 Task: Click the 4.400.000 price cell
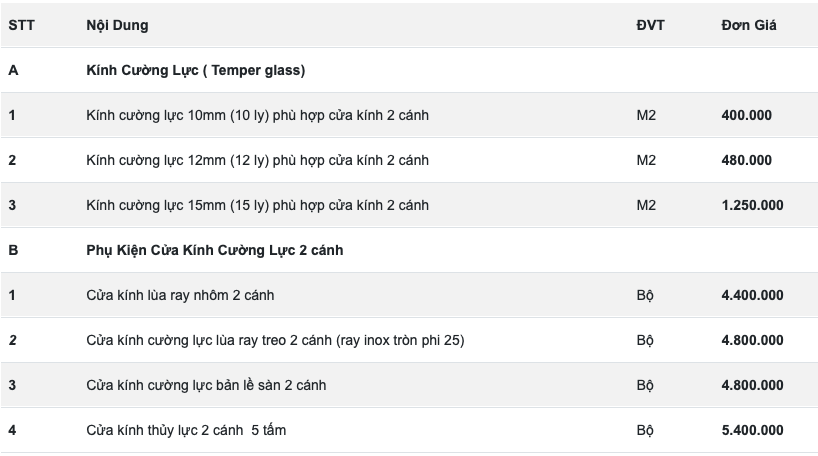point(752,295)
